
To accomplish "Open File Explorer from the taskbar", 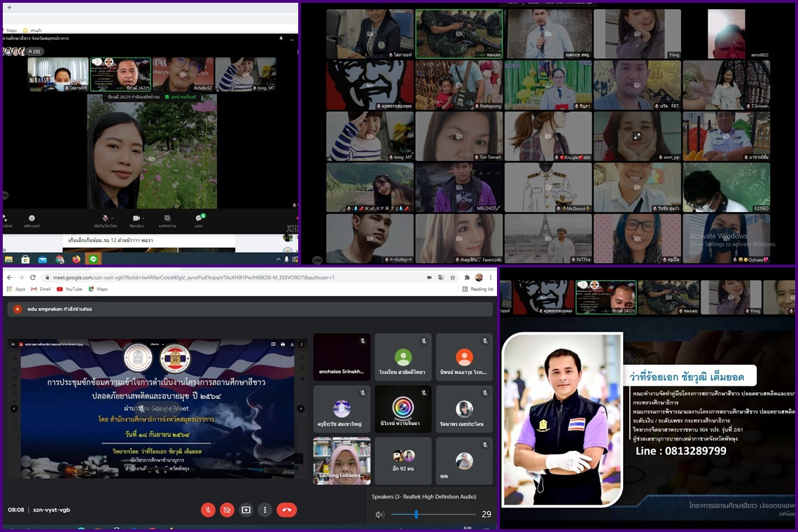I will point(8,259).
